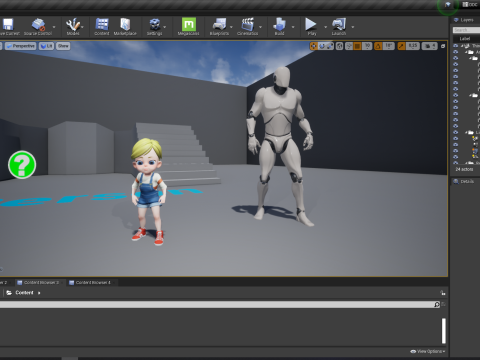This screenshot has width=480, height=360.
Task: Open grid snap size dropdown showing 10
Action: click(367, 46)
